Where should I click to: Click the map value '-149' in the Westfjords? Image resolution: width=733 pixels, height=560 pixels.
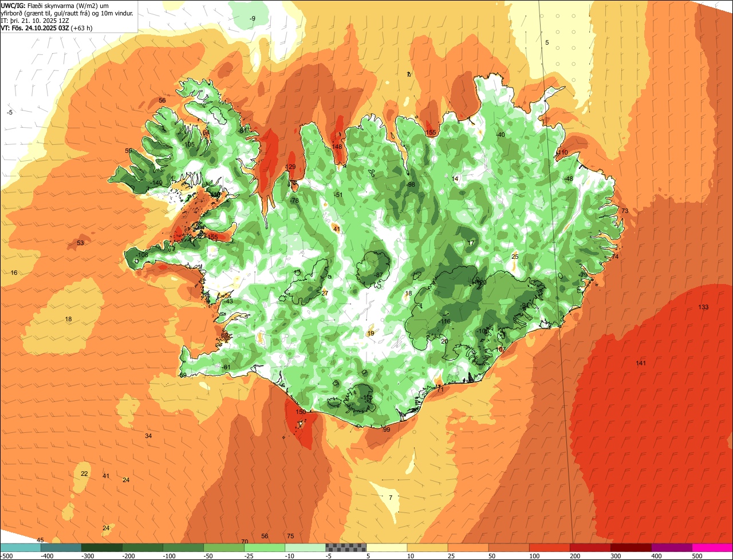coord(156,183)
